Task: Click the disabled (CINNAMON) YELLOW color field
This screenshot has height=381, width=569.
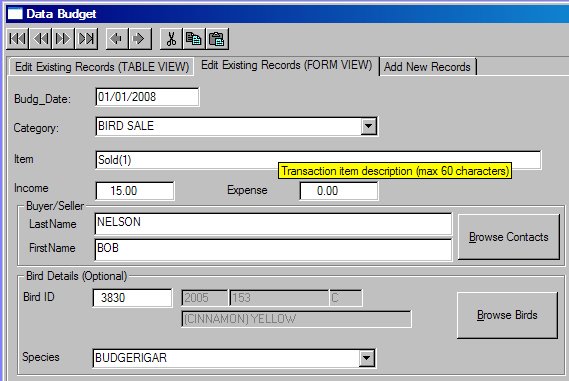Action: [296, 319]
